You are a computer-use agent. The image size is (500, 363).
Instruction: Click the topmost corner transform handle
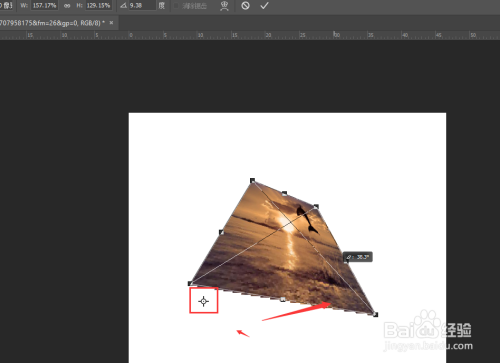coord(252,181)
